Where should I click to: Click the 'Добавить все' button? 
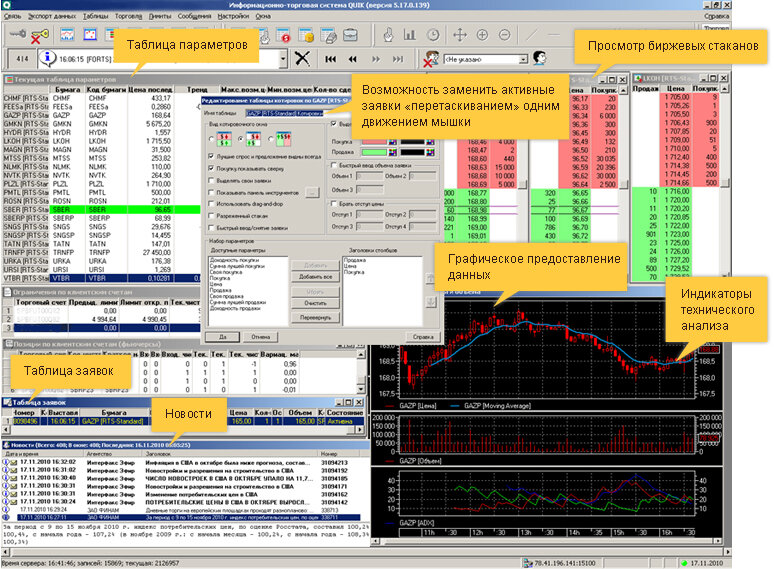315,277
